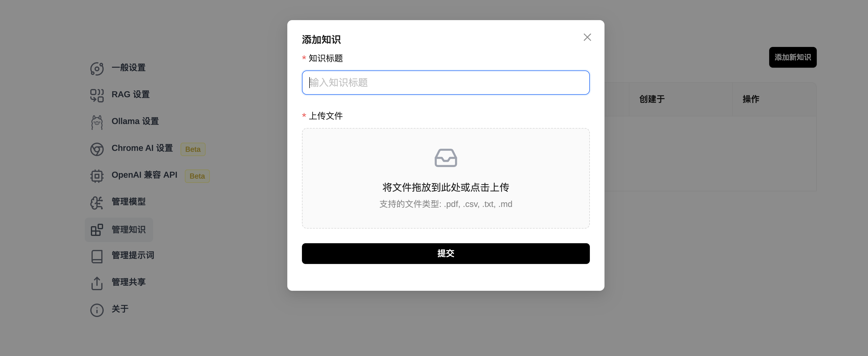Select the 管理提示词 book icon
This screenshot has width=868, height=356.
(x=97, y=256)
